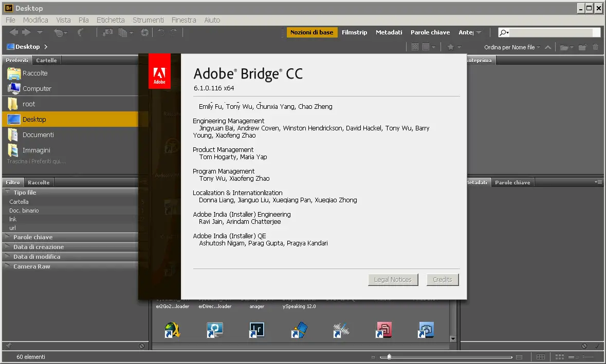Click the thumbnail size slider handle
This screenshot has height=364, width=606.
pyautogui.click(x=389, y=357)
